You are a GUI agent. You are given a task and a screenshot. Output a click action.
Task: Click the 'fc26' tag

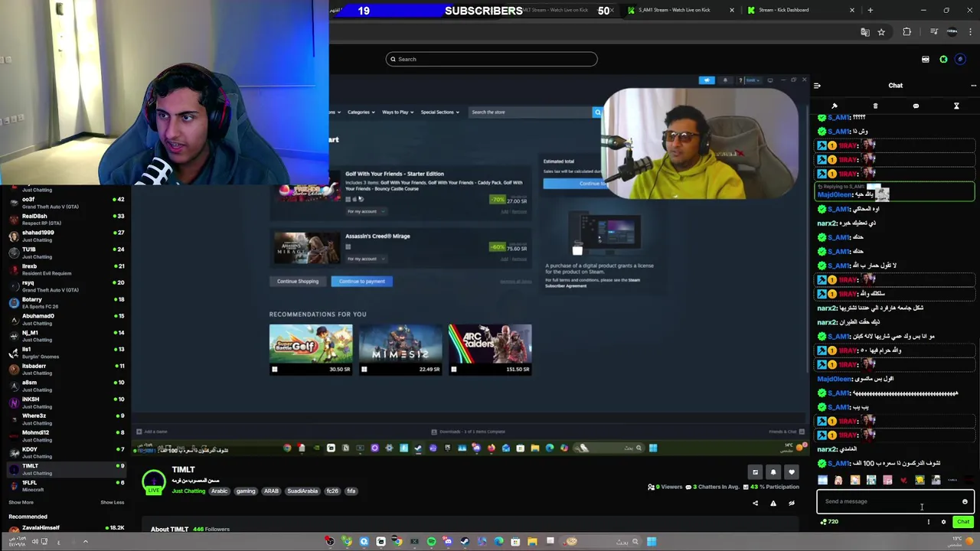332,491
